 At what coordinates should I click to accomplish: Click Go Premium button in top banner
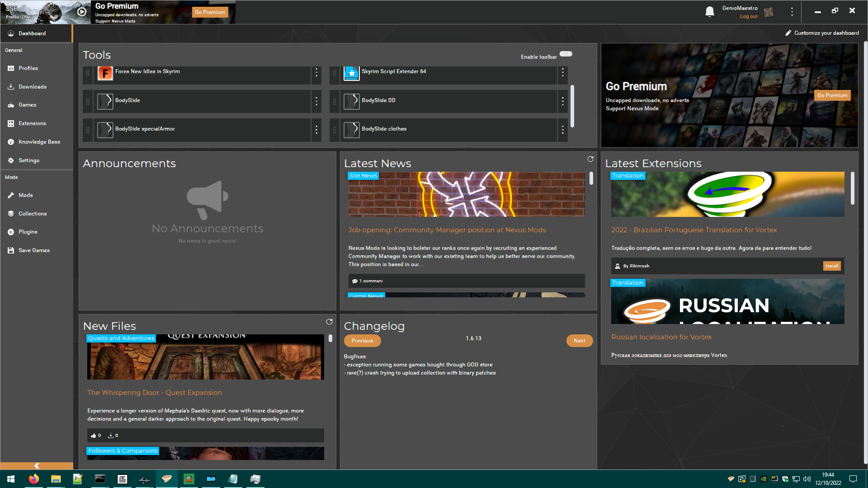click(210, 12)
